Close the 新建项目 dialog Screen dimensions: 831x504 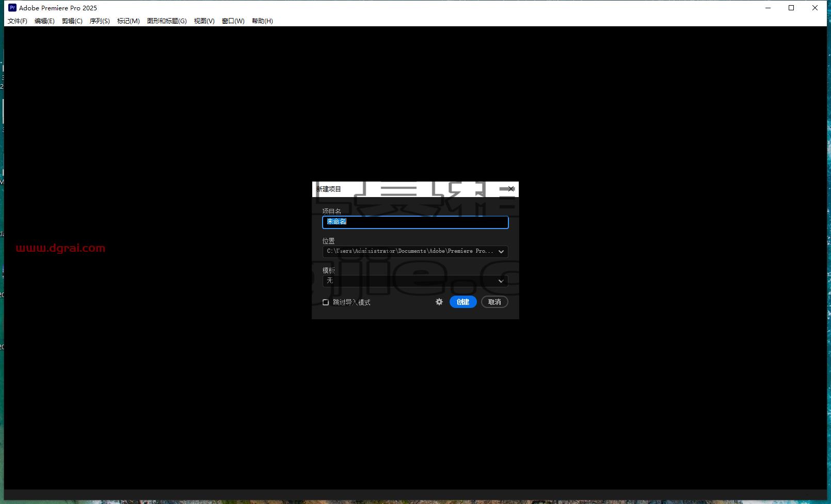coord(511,189)
